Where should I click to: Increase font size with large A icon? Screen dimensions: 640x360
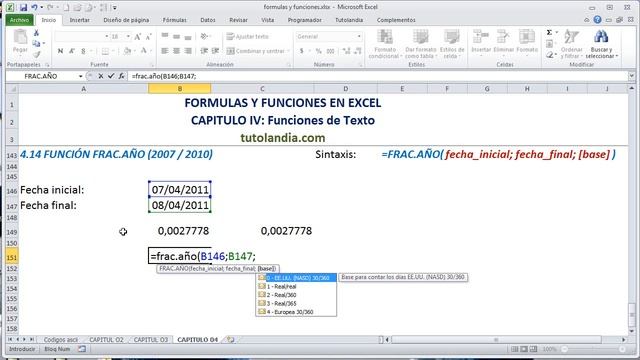click(x=138, y=37)
